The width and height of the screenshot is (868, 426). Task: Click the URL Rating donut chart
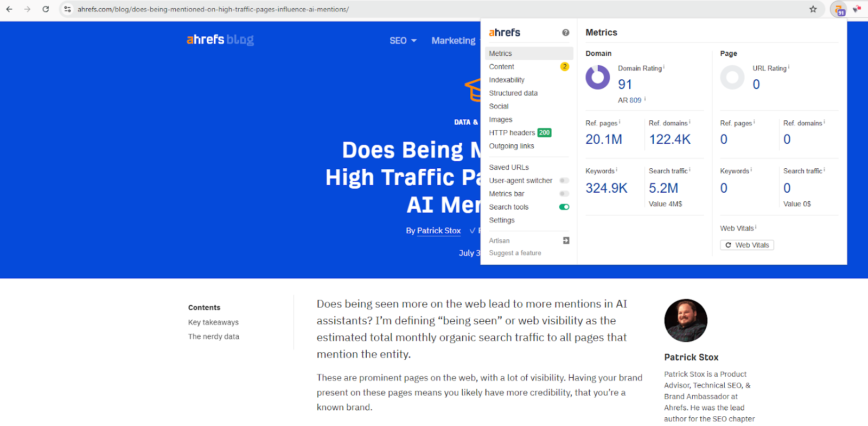point(732,78)
